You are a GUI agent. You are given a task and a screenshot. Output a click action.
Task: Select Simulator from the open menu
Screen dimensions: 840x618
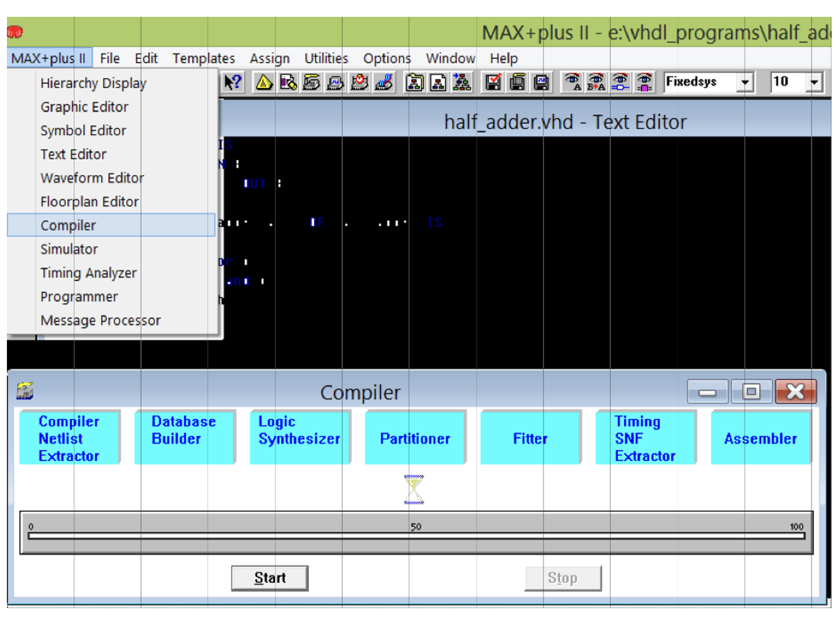click(69, 249)
